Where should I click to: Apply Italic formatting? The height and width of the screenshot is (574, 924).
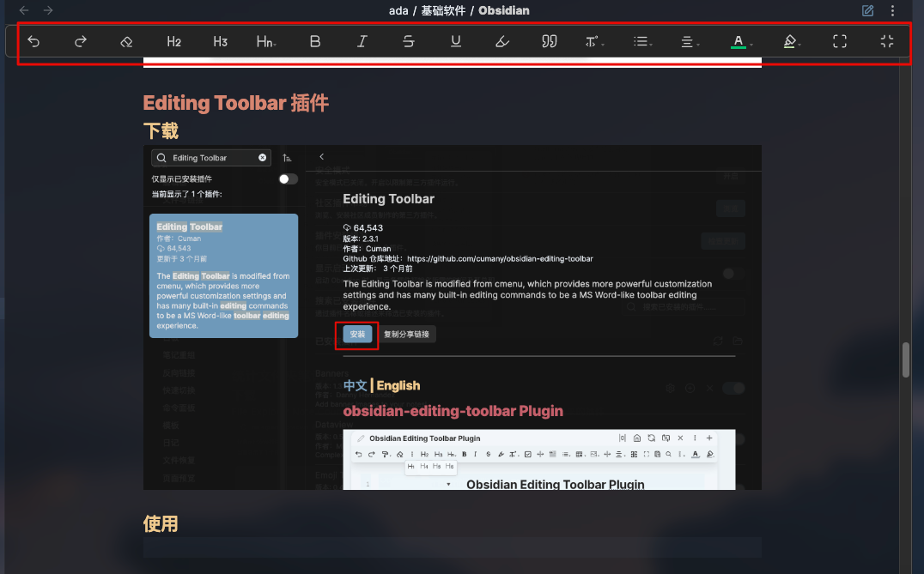(x=362, y=40)
